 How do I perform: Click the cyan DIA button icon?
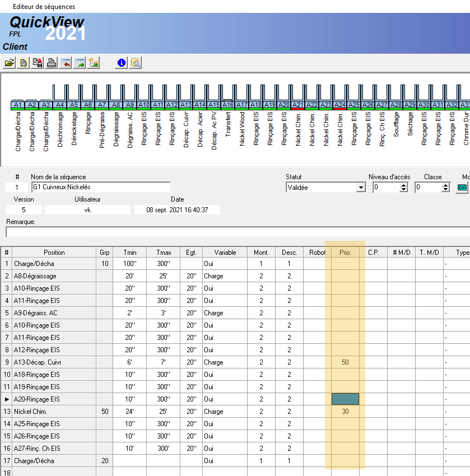pos(462,188)
